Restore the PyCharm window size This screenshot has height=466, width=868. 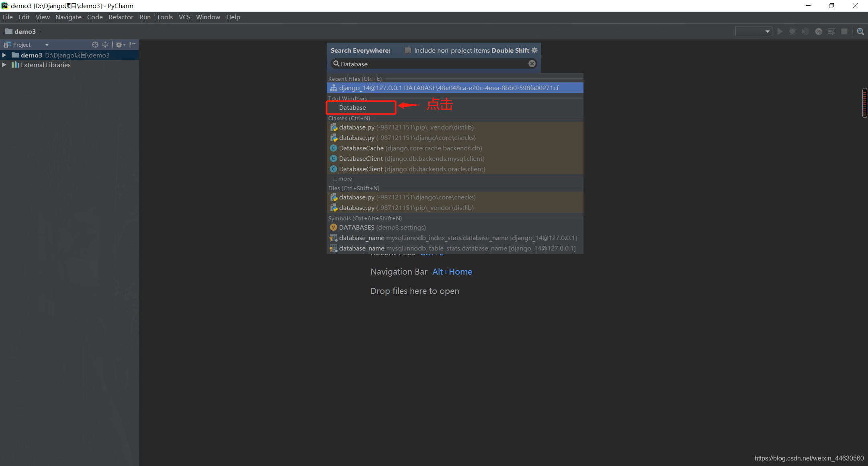pyautogui.click(x=831, y=6)
